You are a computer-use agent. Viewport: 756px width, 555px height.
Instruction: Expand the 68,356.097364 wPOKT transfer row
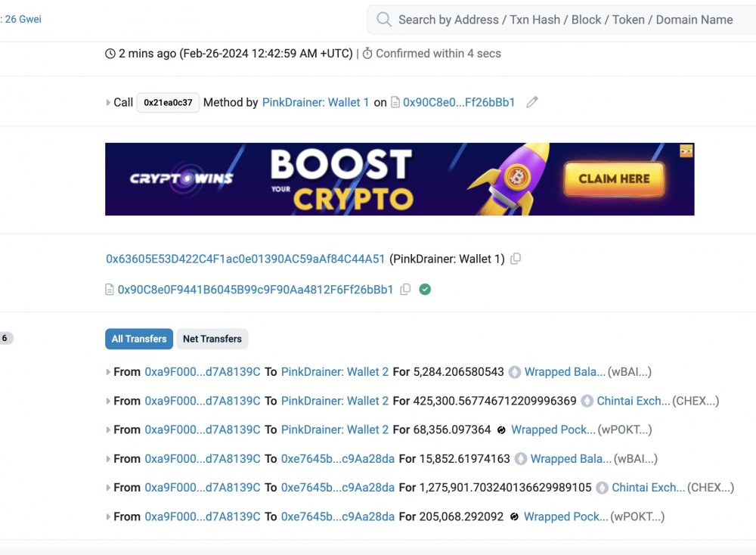point(108,430)
